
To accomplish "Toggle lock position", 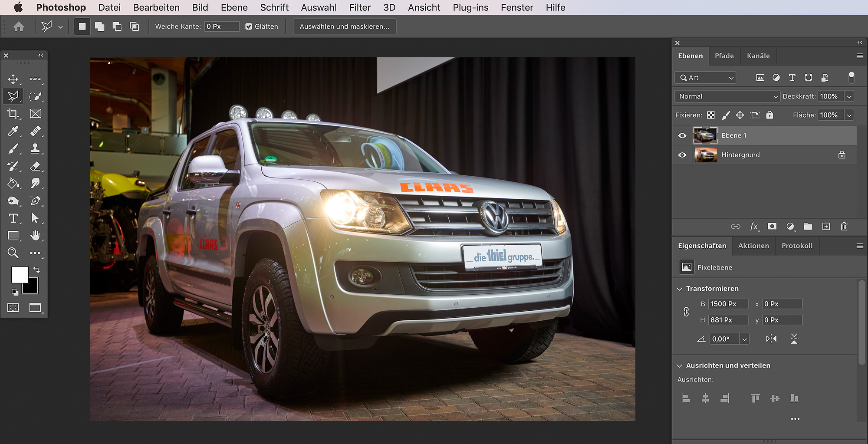I will [x=740, y=115].
